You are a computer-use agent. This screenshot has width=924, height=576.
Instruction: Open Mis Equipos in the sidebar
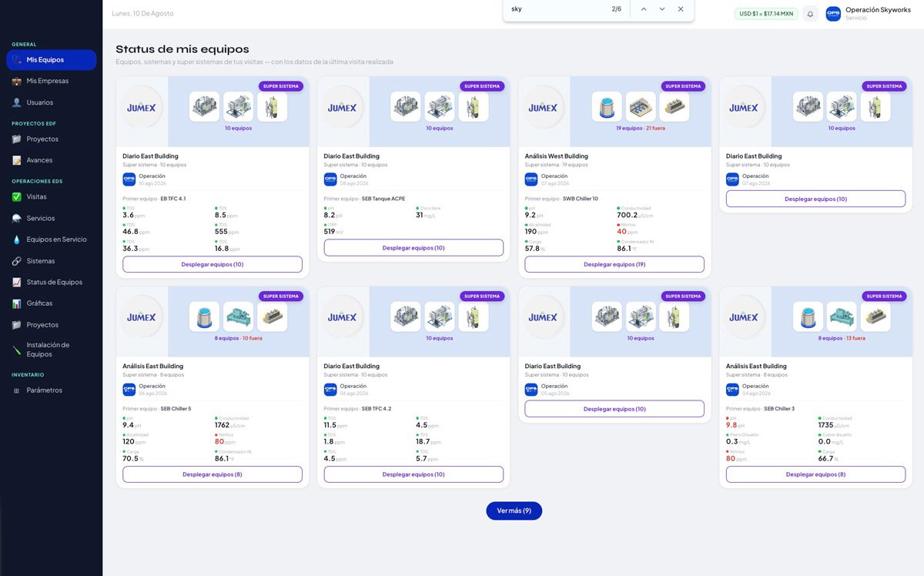click(51, 59)
